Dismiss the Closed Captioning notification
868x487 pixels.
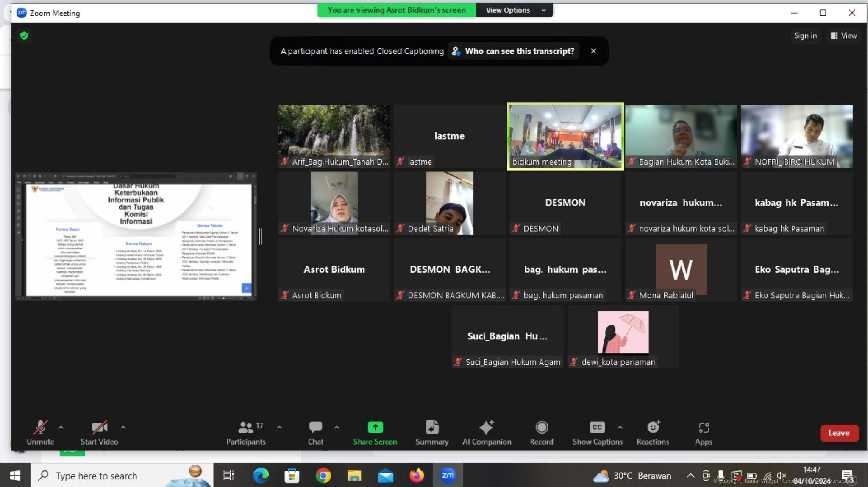click(593, 51)
